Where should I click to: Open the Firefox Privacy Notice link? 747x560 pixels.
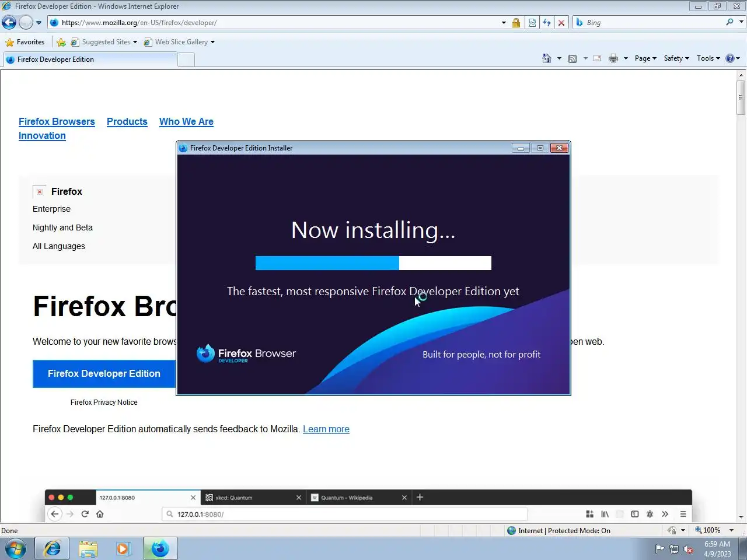pos(104,402)
